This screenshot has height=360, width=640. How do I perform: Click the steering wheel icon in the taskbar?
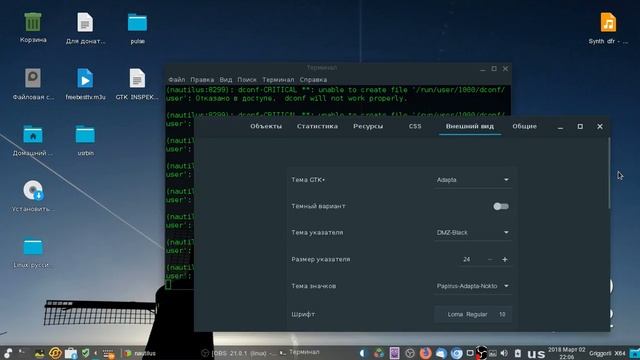coord(410,353)
